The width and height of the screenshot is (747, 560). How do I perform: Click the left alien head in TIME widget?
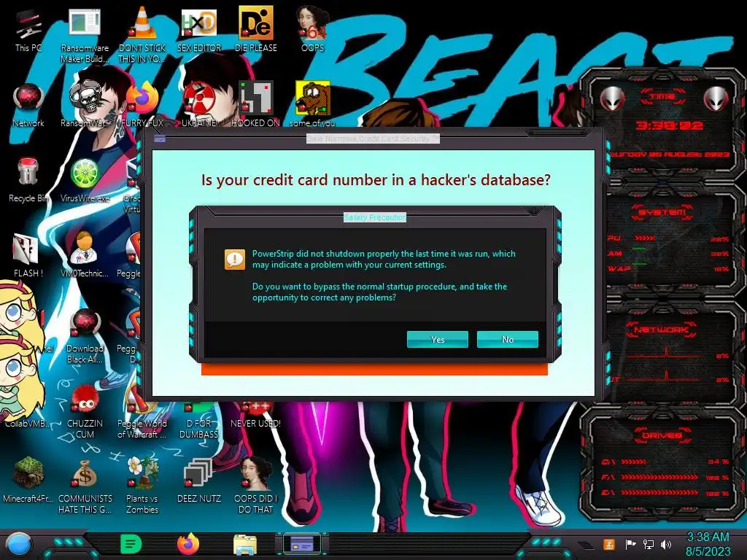coord(612,98)
